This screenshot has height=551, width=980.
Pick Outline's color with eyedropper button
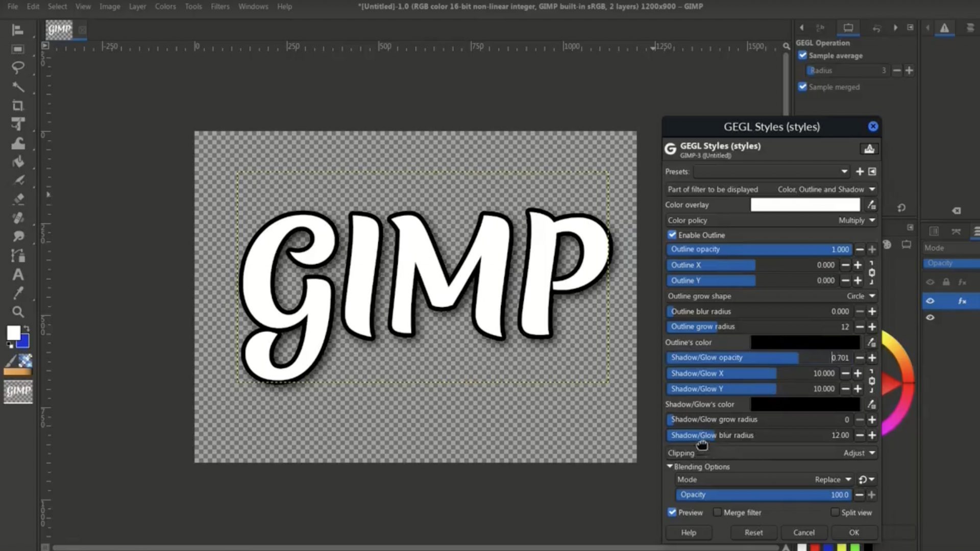click(871, 342)
